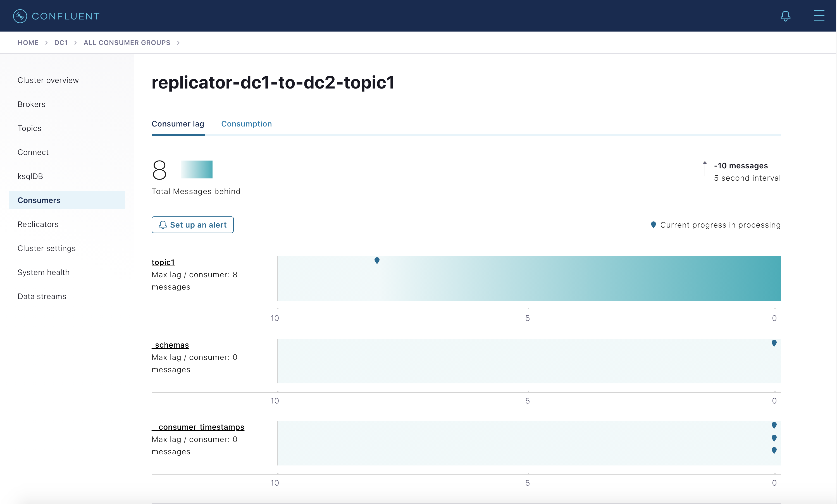Switch to the Consumption tab

tap(246, 124)
